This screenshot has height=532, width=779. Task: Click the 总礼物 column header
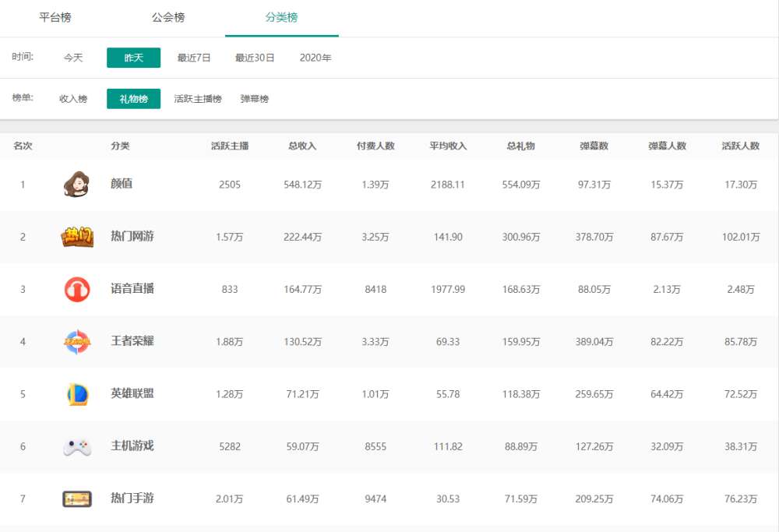(520, 146)
